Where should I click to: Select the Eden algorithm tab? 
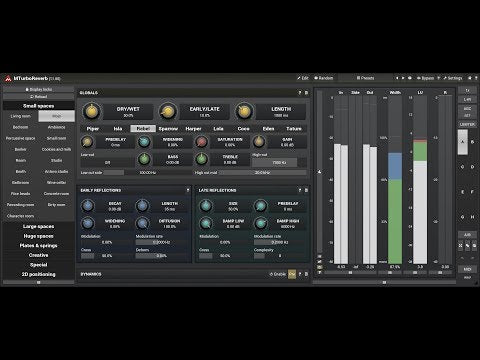tap(268, 129)
